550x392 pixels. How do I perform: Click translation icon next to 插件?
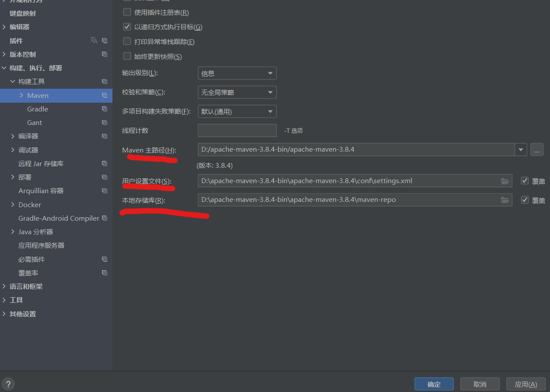click(94, 40)
